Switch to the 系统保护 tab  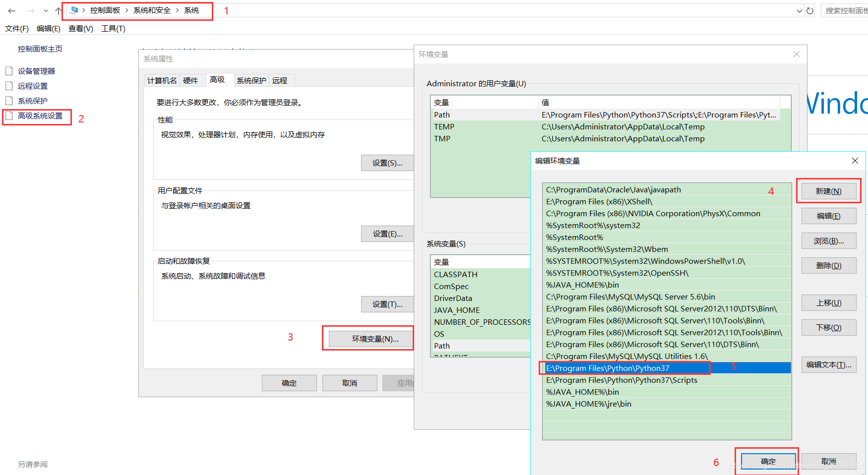tap(251, 80)
